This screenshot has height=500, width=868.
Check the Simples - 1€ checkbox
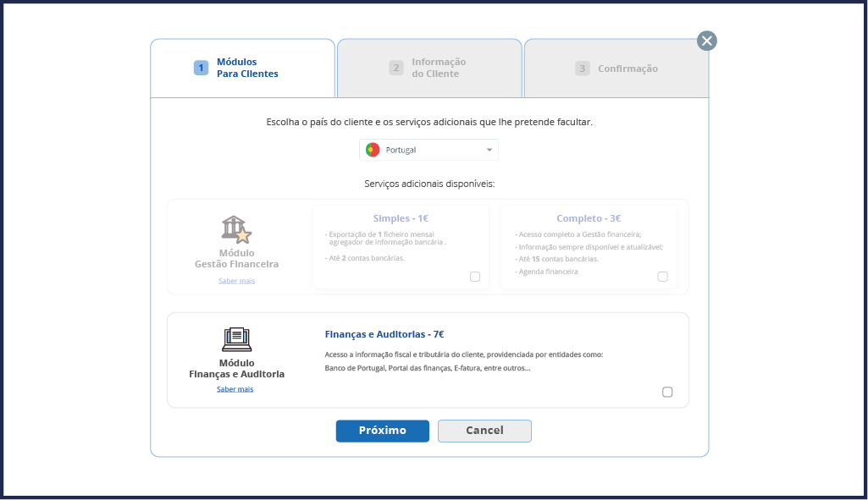pyautogui.click(x=475, y=277)
